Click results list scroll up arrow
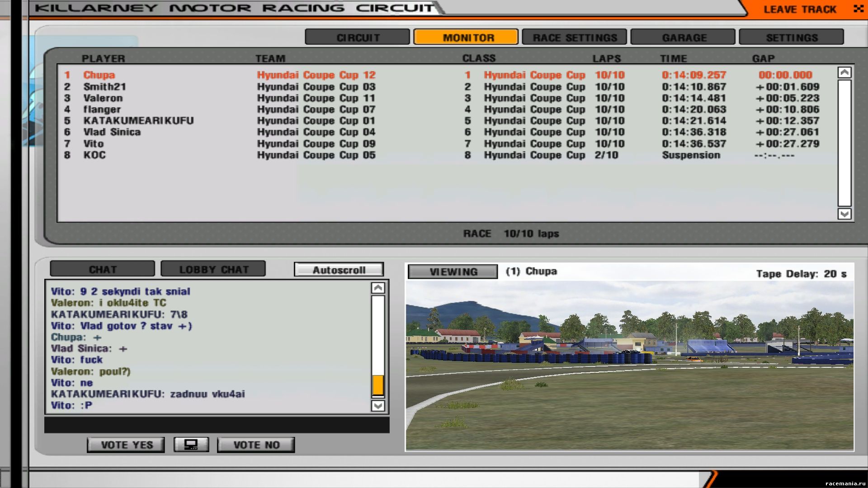Screen dimensions: 868x488 coord(844,72)
